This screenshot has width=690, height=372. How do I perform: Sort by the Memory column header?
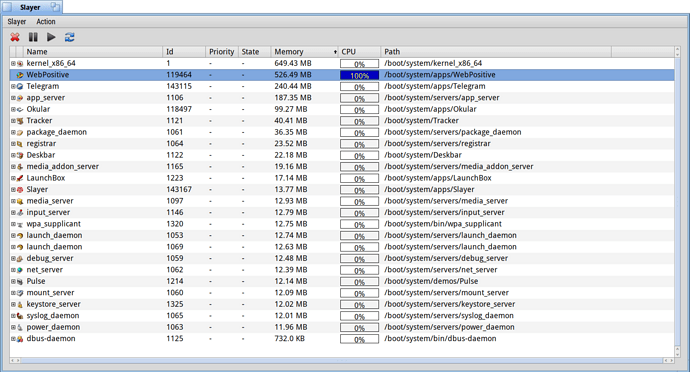[x=305, y=52]
